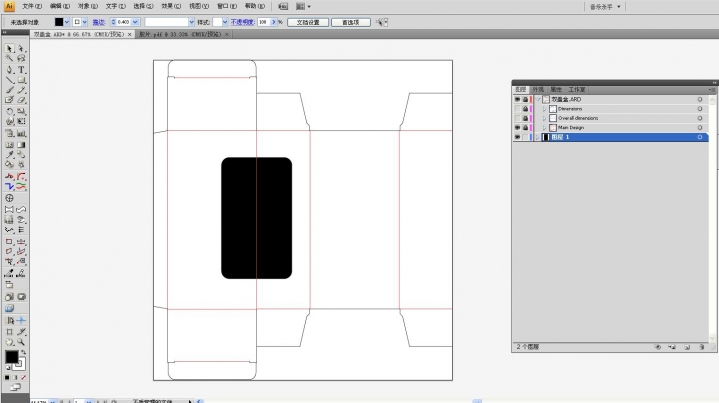Click the 首选项 button
This screenshot has height=403, width=719.
click(x=350, y=21)
